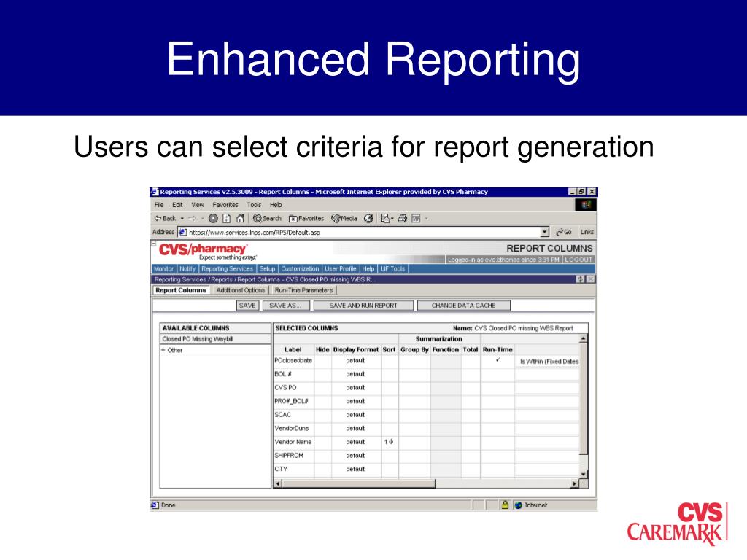The image size is (747, 560).
Task: Open the View menu
Action: coord(198,205)
